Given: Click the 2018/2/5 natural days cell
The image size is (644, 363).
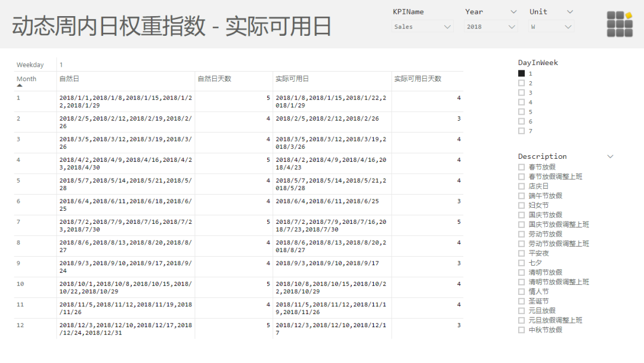Looking at the screenshot, I should (126, 122).
